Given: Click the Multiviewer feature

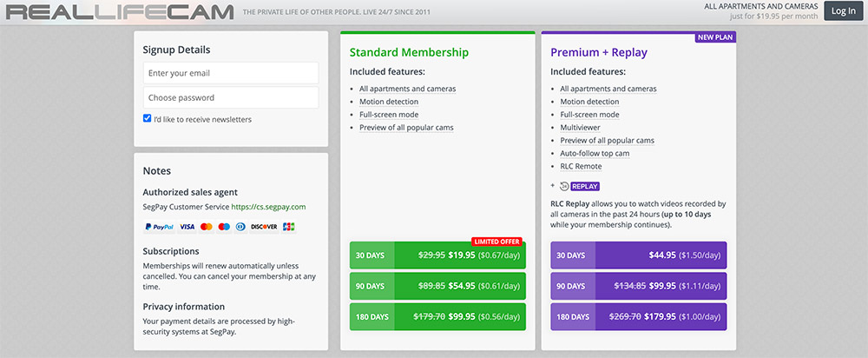Looking at the screenshot, I should tap(580, 128).
